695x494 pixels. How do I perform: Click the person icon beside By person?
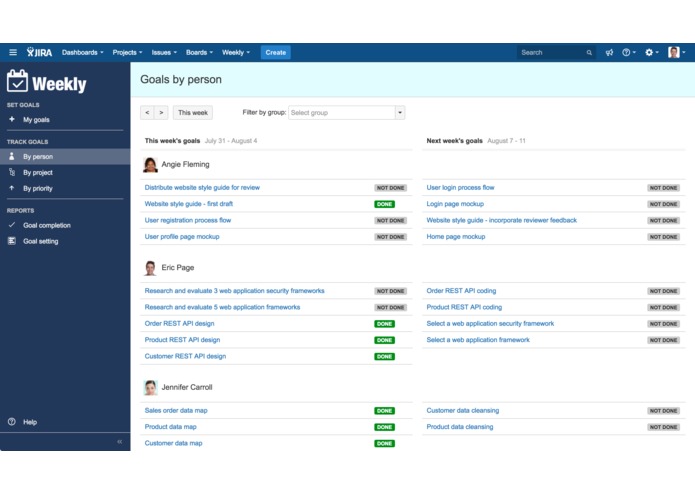coord(12,156)
